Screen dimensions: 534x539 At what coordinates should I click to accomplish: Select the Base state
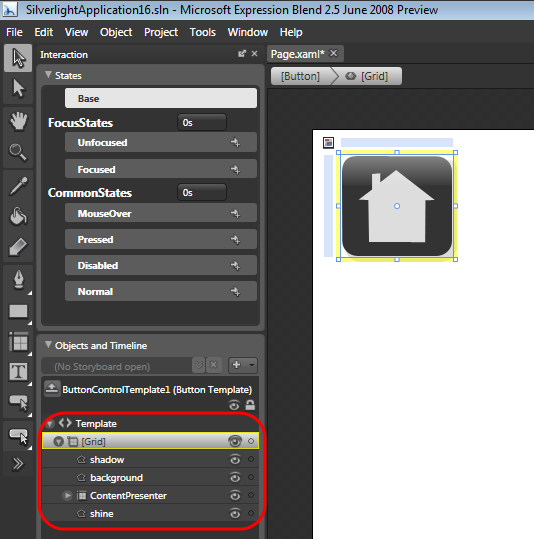coord(161,98)
